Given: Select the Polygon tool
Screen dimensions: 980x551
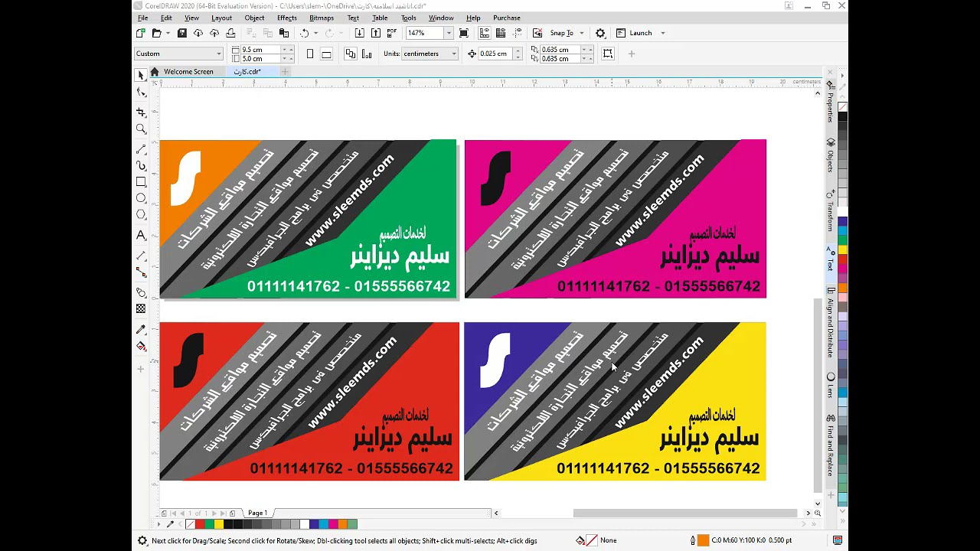Looking at the screenshot, I should (141, 215).
